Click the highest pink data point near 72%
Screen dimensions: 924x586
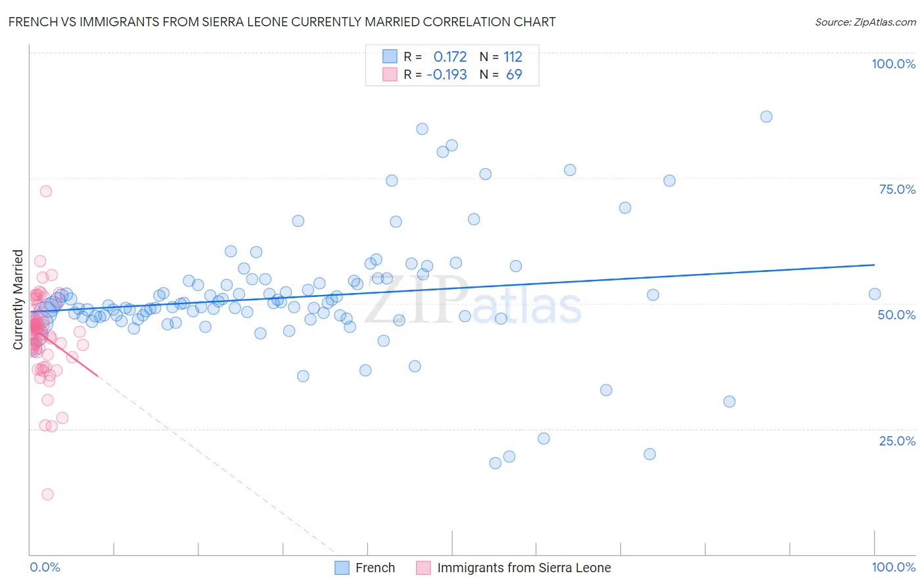(x=46, y=191)
